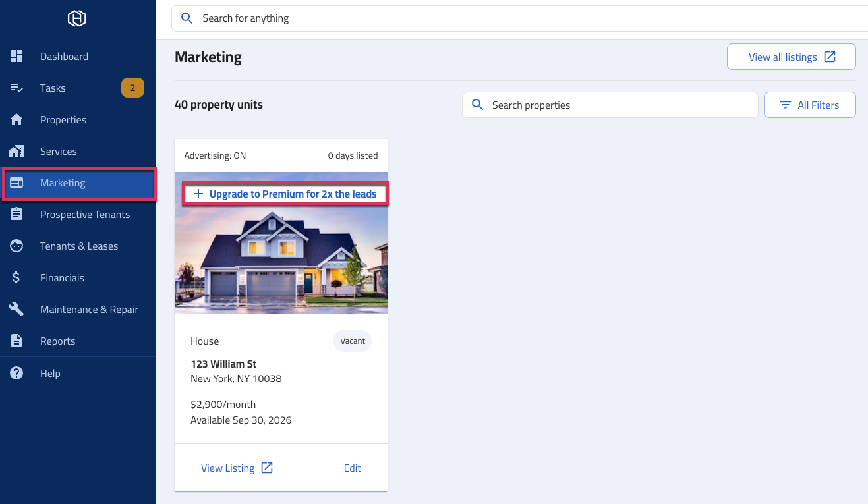Open the Dashboard grid icon
The image size is (868, 504).
pos(16,56)
